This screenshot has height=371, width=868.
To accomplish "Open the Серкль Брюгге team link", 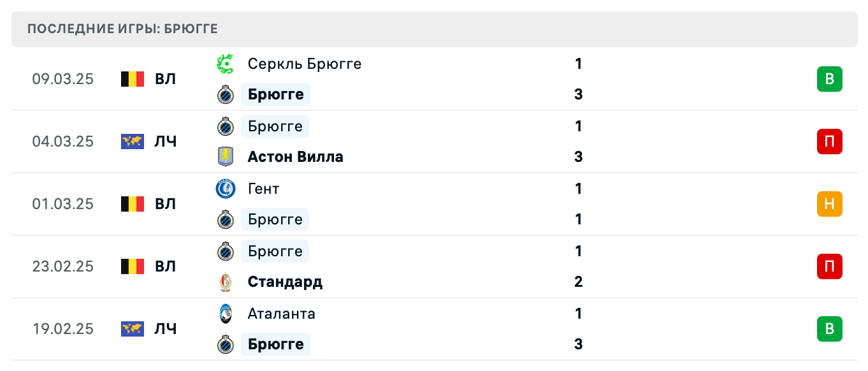I will [x=304, y=64].
